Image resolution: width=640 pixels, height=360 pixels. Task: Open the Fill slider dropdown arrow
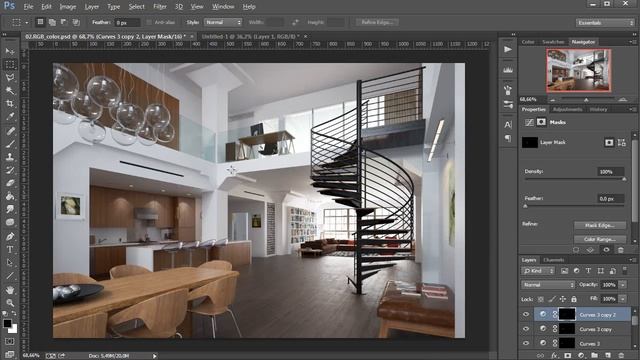click(x=623, y=299)
